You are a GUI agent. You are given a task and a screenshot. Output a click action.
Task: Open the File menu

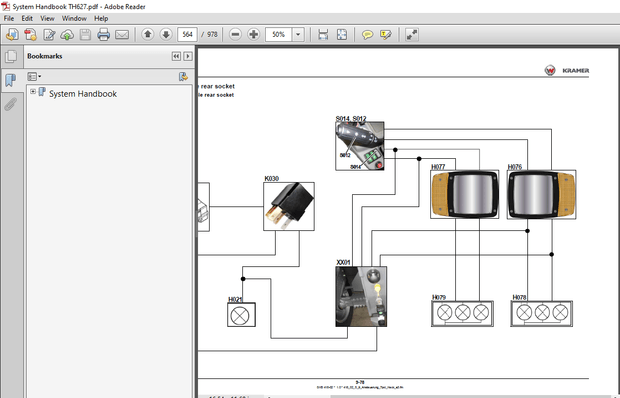[x=9, y=18]
